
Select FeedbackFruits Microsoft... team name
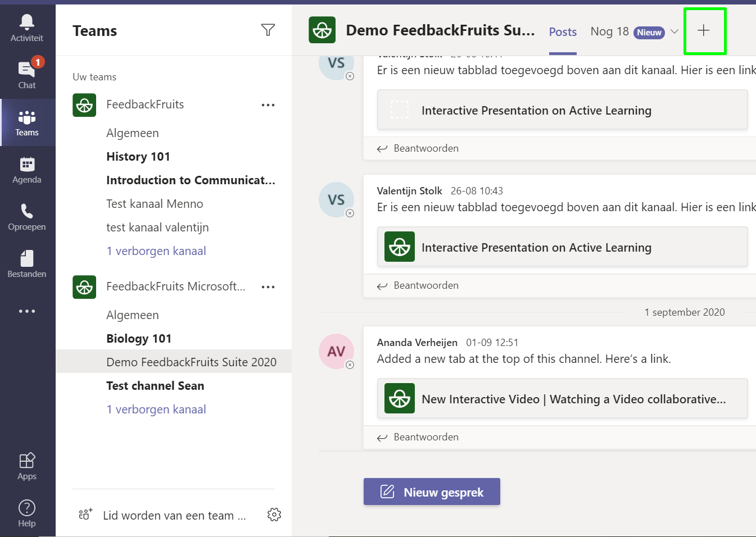[x=176, y=286]
